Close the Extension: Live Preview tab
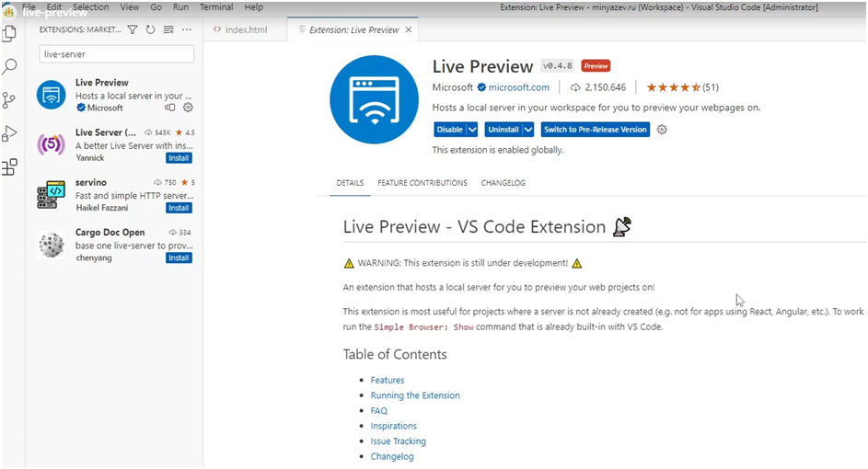868x469 pixels. (x=409, y=29)
